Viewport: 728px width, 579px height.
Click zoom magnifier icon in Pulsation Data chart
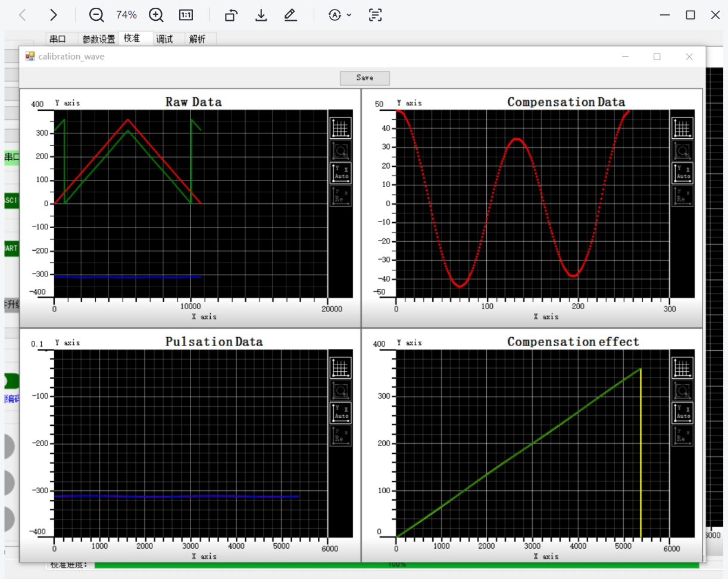[340, 390]
